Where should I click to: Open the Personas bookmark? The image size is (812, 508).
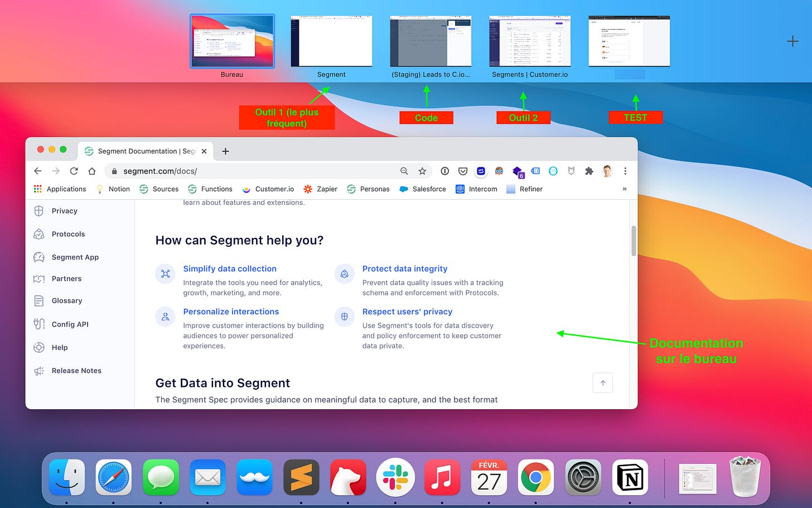click(x=368, y=189)
